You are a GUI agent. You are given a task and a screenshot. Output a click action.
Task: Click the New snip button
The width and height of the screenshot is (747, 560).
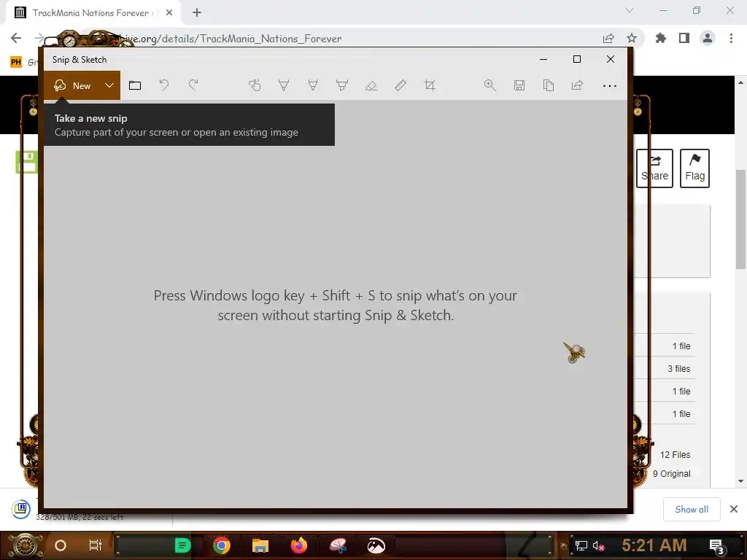click(x=72, y=86)
